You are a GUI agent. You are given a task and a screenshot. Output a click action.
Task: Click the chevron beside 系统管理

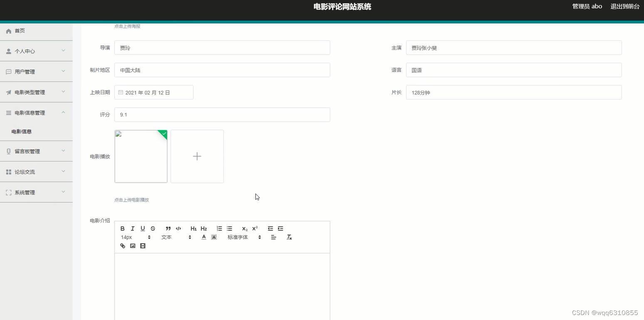point(63,192)
